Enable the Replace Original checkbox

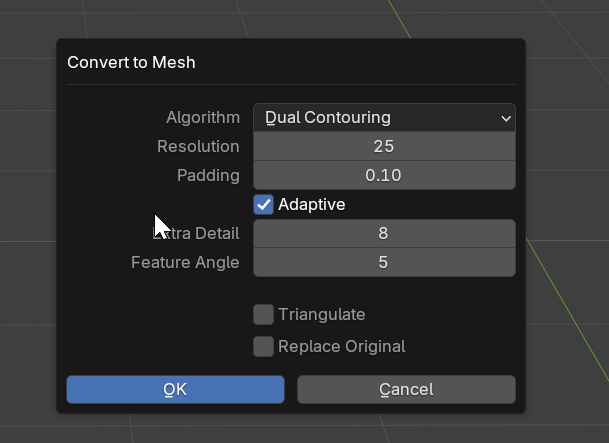pos(264,346)
